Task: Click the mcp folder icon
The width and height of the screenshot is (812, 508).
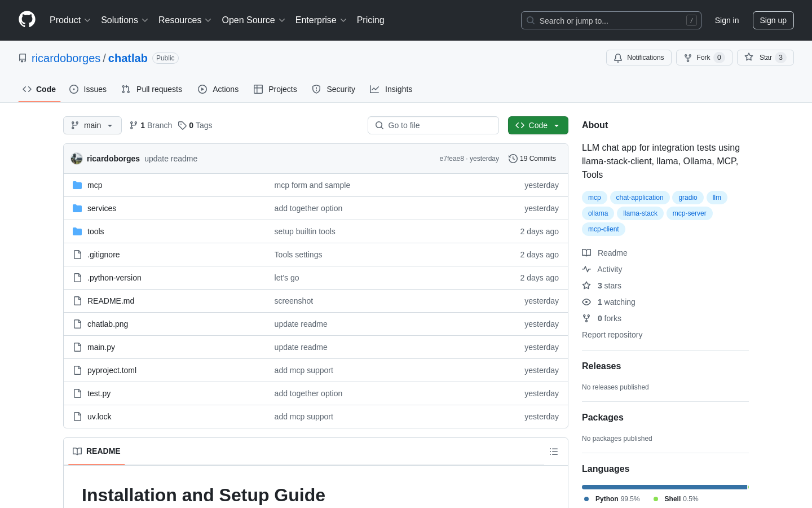Action: (x=77, y=185)
